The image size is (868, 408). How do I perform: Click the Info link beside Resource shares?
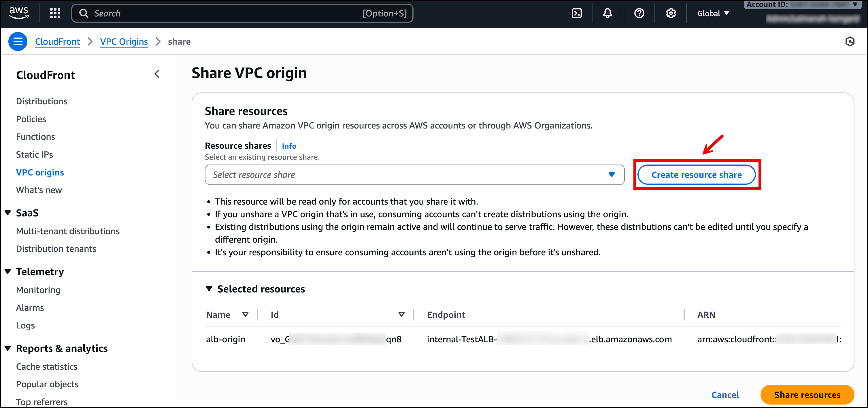click(289, 146)
